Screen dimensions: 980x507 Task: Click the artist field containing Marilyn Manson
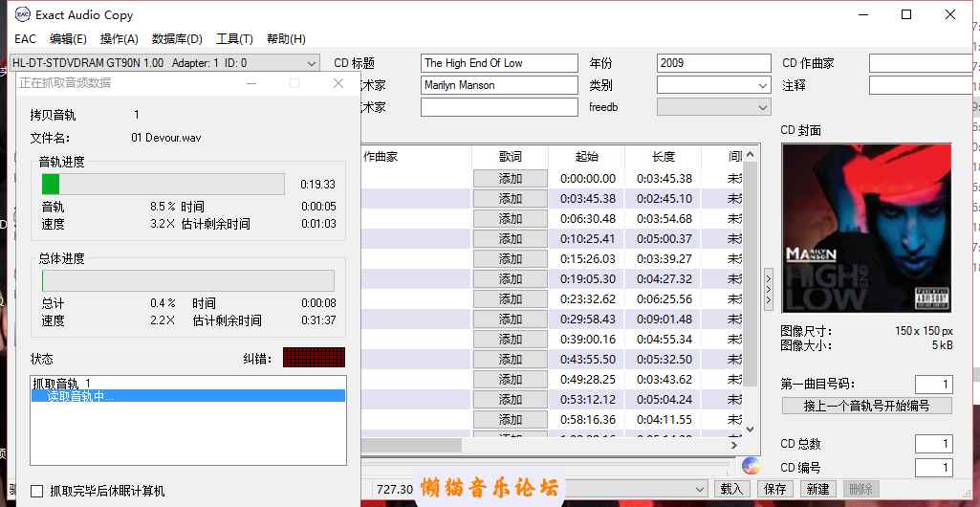(499, 85)
